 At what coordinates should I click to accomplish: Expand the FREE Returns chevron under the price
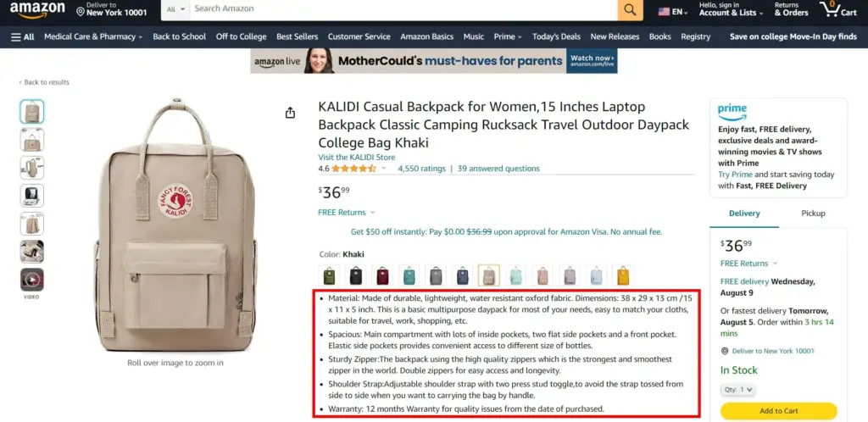(373, 213)
